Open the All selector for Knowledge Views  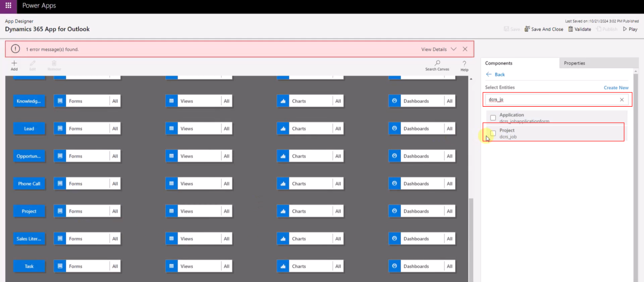(226, 101)
